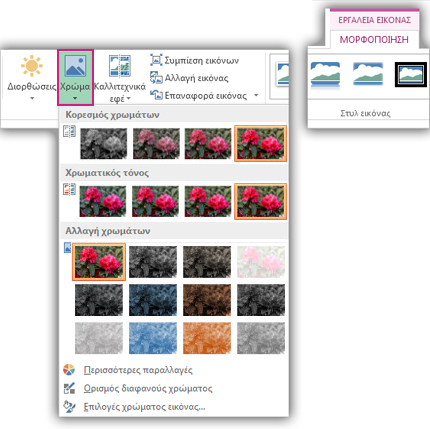
Task: Click the Χρωματικός τόνος section heading
Action: pos(107,173)
